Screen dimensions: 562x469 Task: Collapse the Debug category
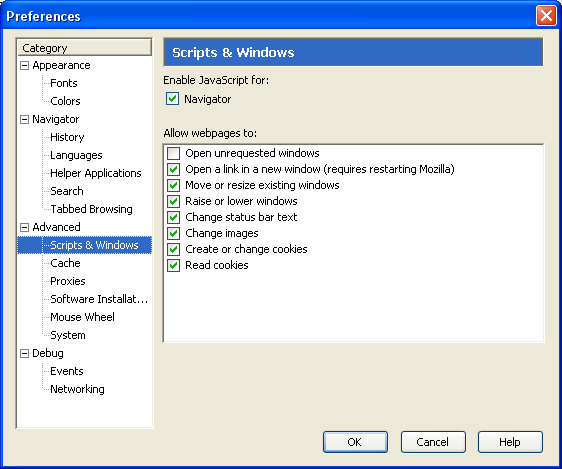point(24,354)
